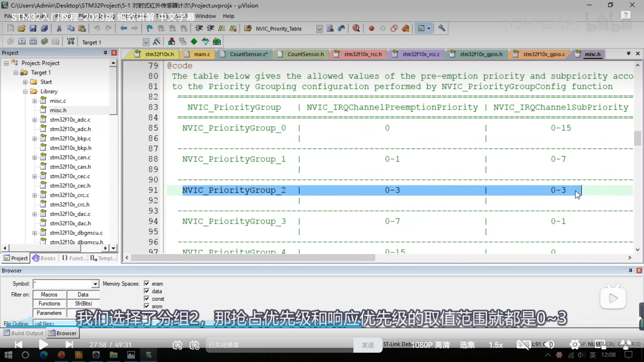
Task: Click the Macros filter button
Action: [x=49, y=294]
